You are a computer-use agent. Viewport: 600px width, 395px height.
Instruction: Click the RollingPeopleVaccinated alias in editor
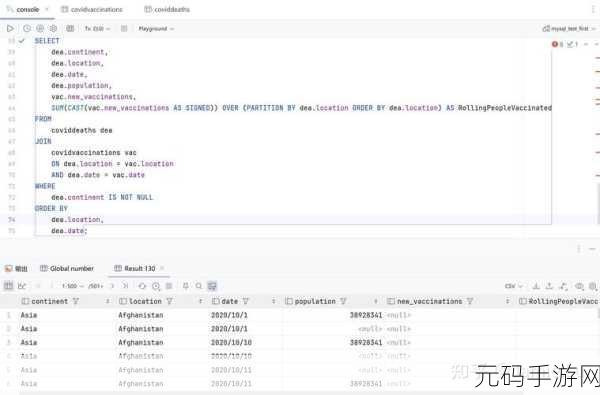point(505,108)
